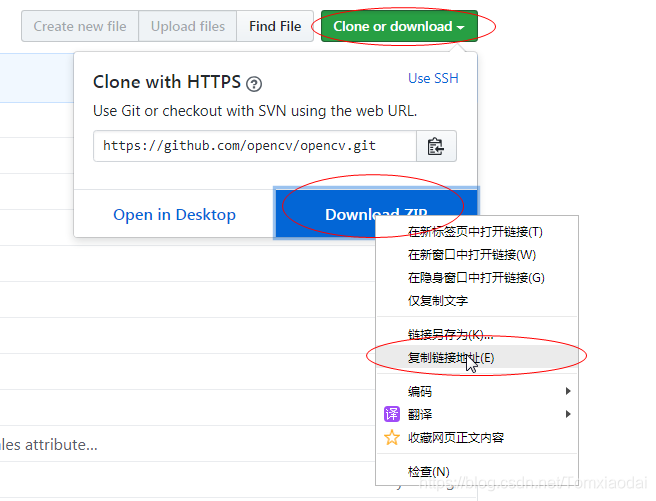Select 复制链接地址(E) menu entry
The image size is (656, 501).
477,358
